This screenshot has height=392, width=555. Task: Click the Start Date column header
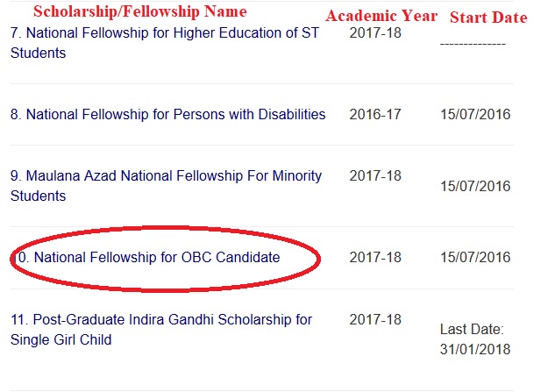(x=488, y=17)
